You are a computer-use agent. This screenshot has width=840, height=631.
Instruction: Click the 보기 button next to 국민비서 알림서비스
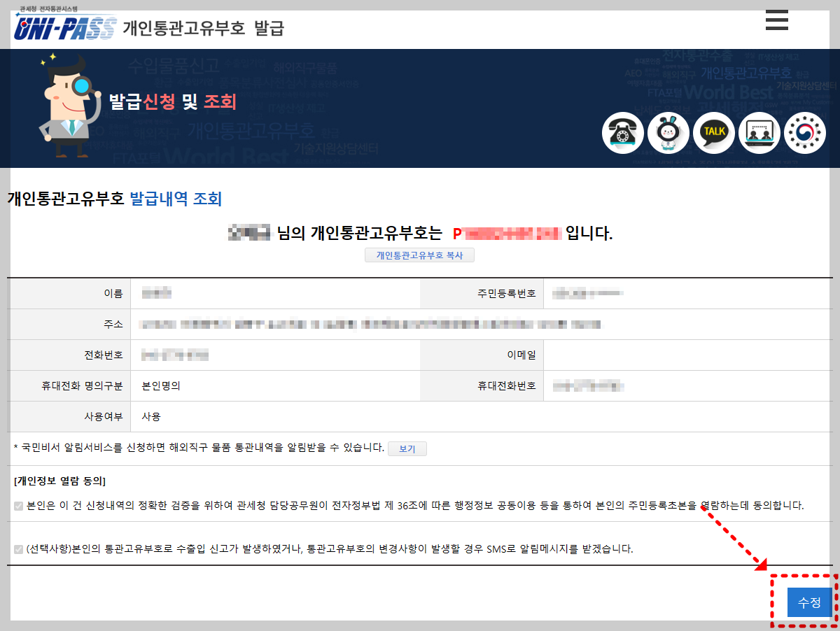pyautogui.click(x=407, y=448)
